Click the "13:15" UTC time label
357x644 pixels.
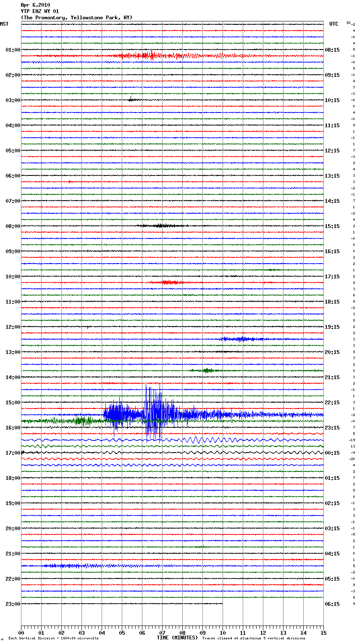pyautogui.click(x=332, y=176)
